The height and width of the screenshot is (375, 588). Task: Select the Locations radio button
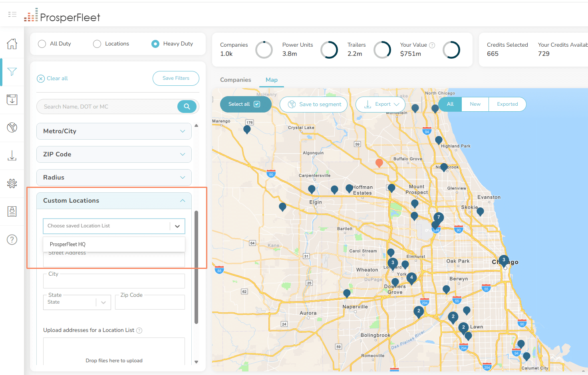coord(97,44)
